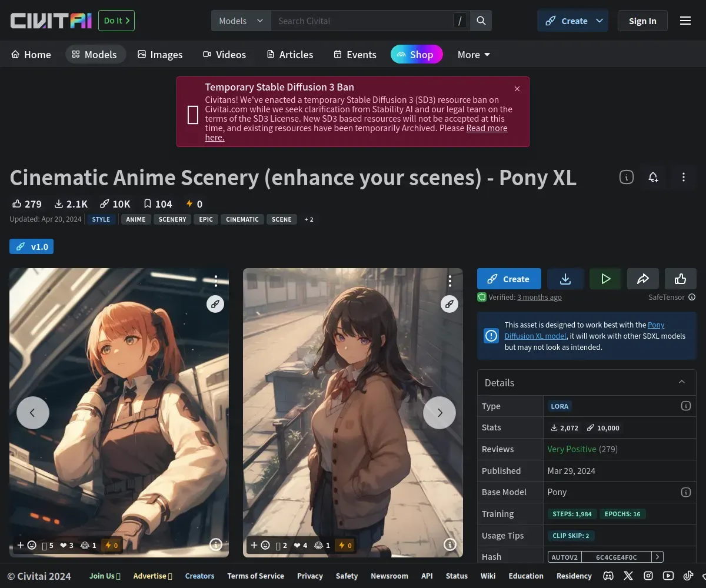Click the share arrow button
This screenshot has width=706, height=588.
pos(643,279)
